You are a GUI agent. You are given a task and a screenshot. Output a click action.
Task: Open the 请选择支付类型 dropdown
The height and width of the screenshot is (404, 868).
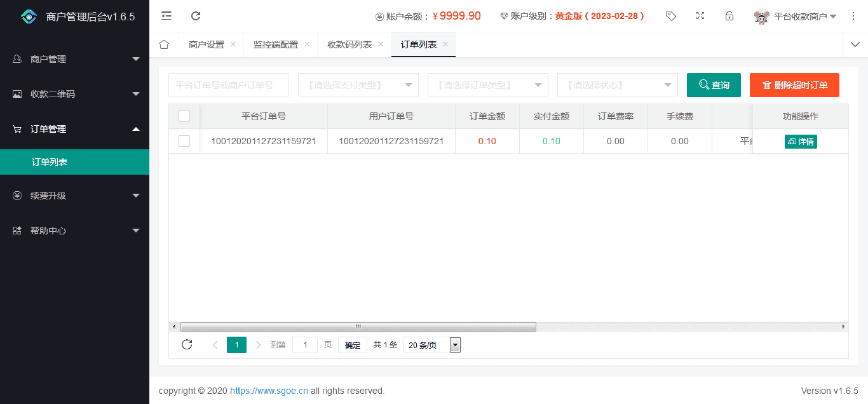click(358, 85)
